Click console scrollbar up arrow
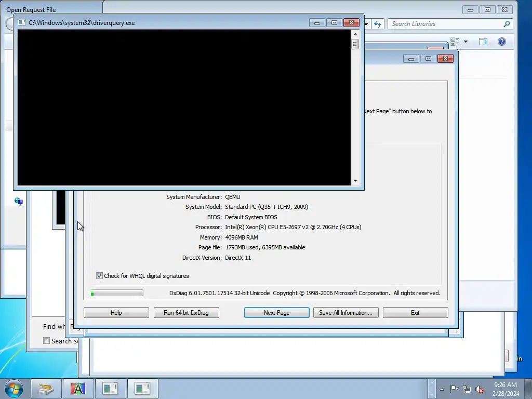532x399 pixels. (x=355, y=34)
